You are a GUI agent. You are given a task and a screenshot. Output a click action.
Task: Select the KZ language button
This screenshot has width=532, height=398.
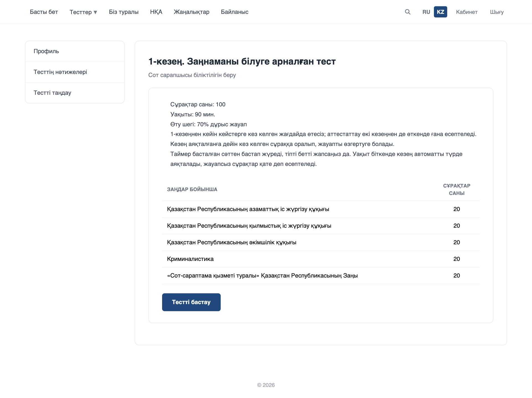pyautogui.click(x=440, y=12)
